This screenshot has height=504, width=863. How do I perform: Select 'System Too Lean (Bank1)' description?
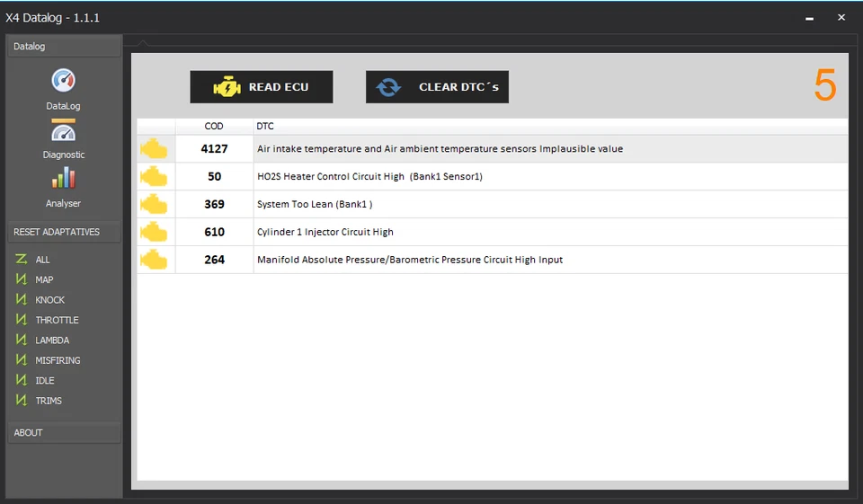coord(315,204)
